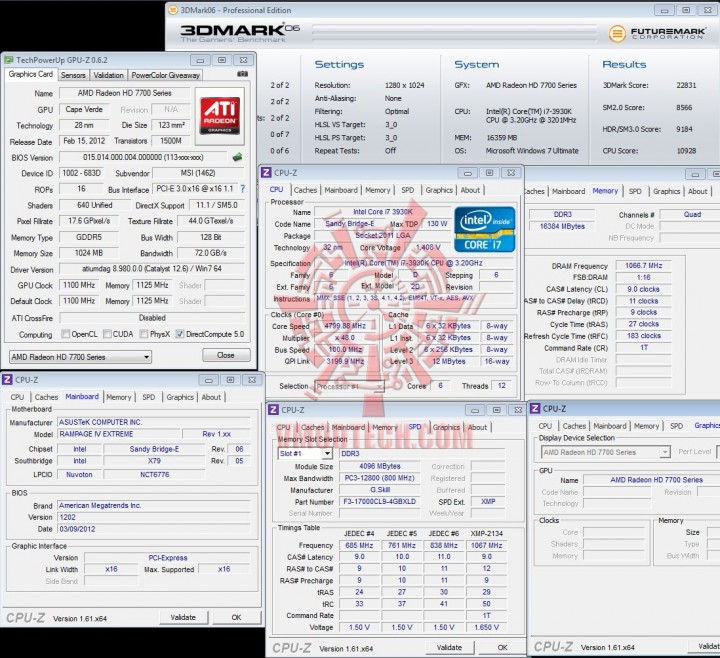Open the GPU selection dropdown in GPU-Z
The height and width of the screenshot is (658, 720).
pyautogui.click(x=80, y=357)
